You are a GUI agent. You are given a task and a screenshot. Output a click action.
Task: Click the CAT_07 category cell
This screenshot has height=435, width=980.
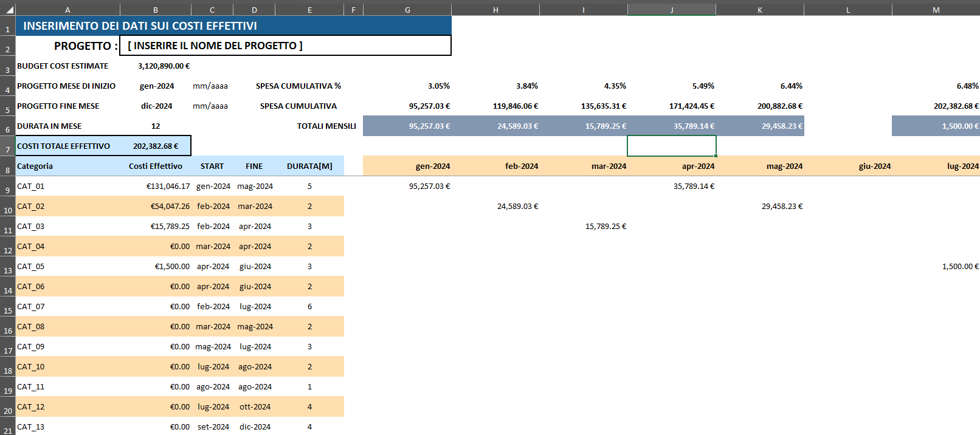coord(67,307)
